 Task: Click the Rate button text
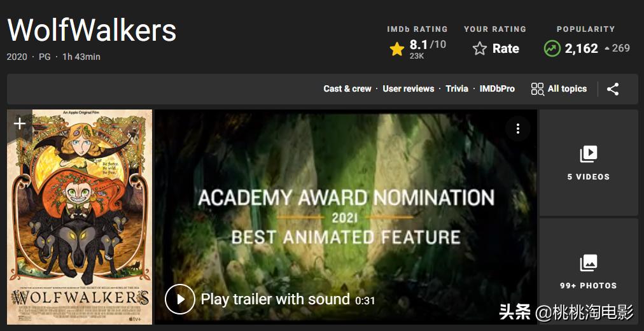pos(505,49)
